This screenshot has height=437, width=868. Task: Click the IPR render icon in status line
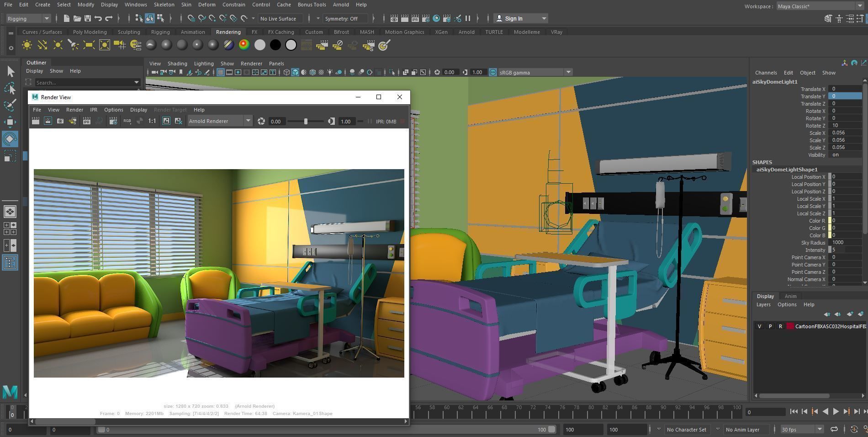pos(415,18)
